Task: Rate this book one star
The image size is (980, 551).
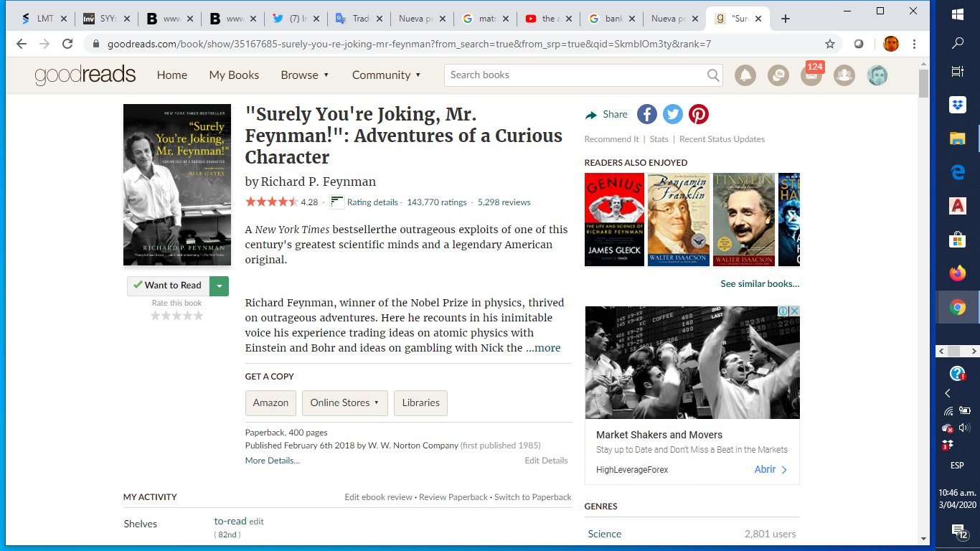Action: tap(155, 316)
